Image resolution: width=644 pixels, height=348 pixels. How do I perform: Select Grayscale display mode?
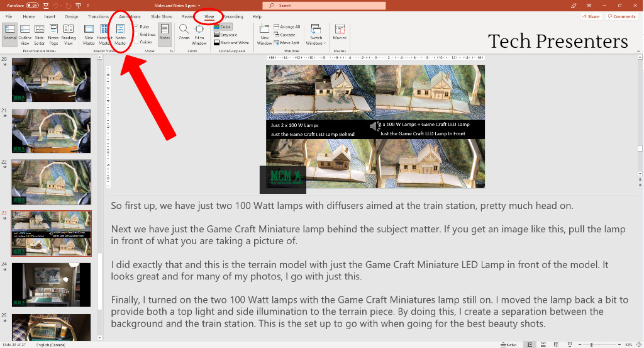coord(226,35)
